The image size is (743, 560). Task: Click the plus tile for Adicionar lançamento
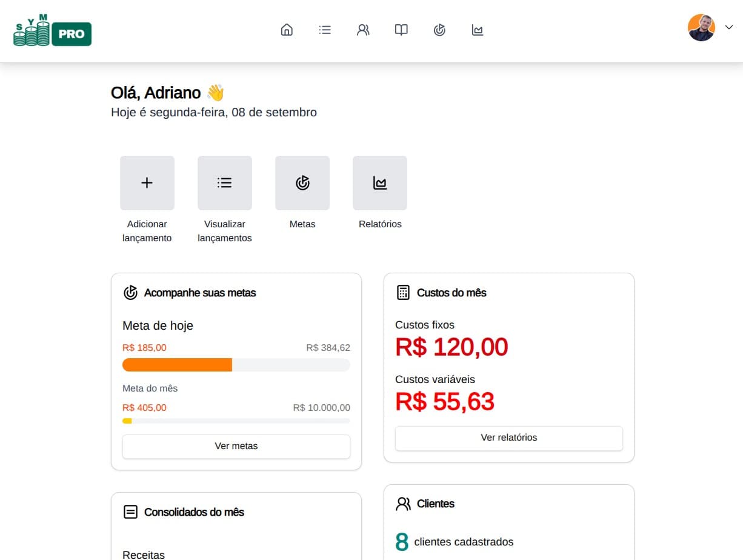pyautogui.click(x=147, y=183)
